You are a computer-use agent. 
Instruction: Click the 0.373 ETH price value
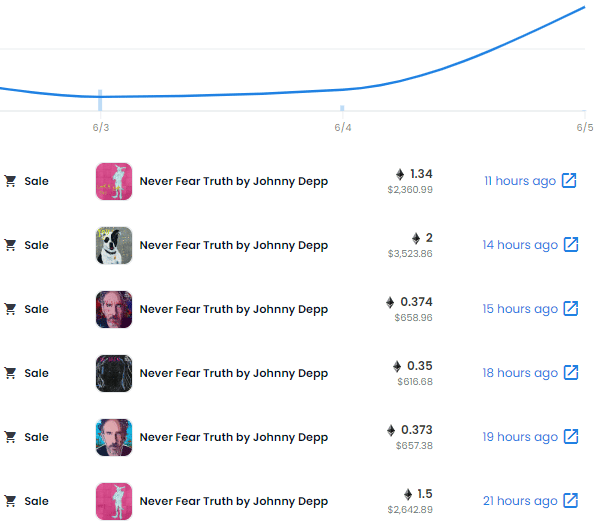click(x=417, y=430)
